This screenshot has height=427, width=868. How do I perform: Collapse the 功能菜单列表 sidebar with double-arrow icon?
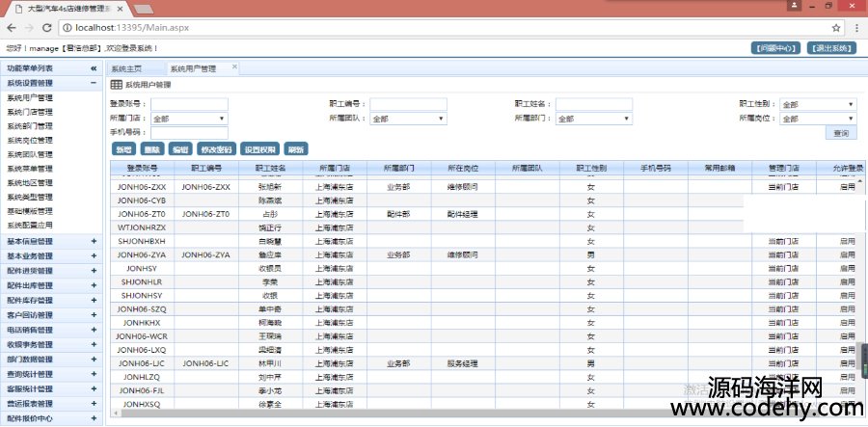[x=94, y=68]
